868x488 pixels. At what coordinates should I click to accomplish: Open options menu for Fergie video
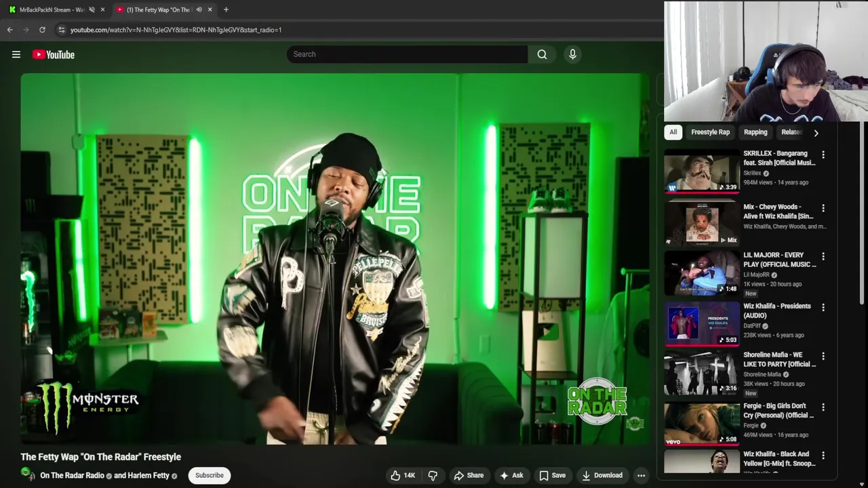point(823,407)
